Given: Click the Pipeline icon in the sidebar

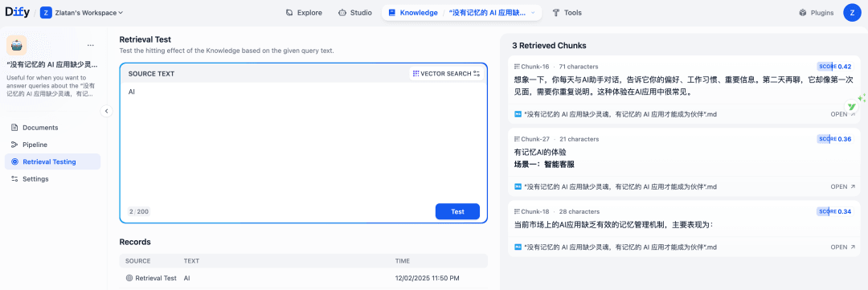Looking at the screenshot, I should pos(14,145).
